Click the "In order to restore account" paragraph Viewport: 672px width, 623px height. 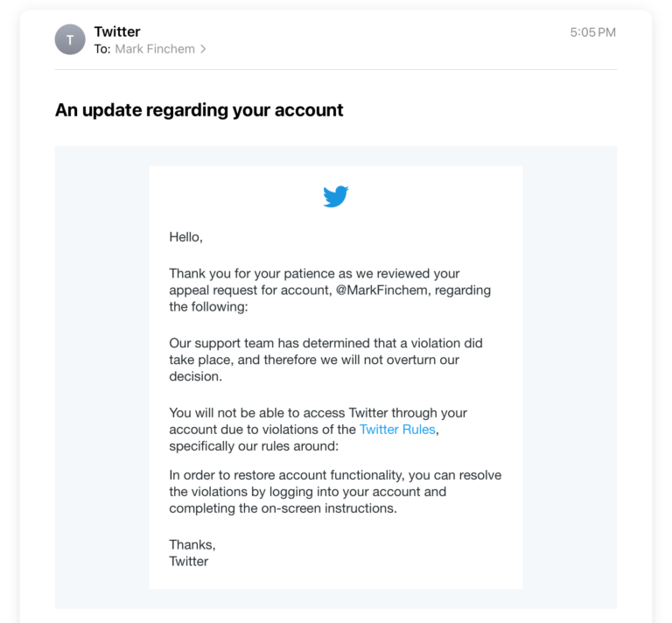click(x=335, y=492)
